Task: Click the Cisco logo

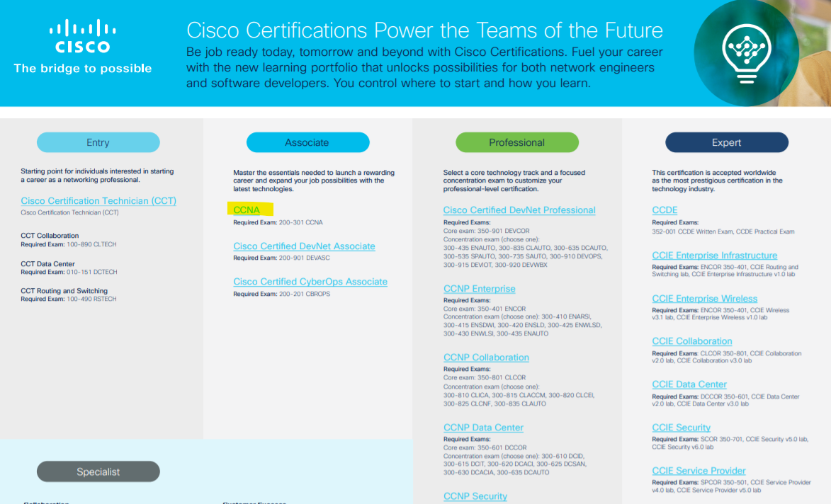Action: click(x=83, y=36)
